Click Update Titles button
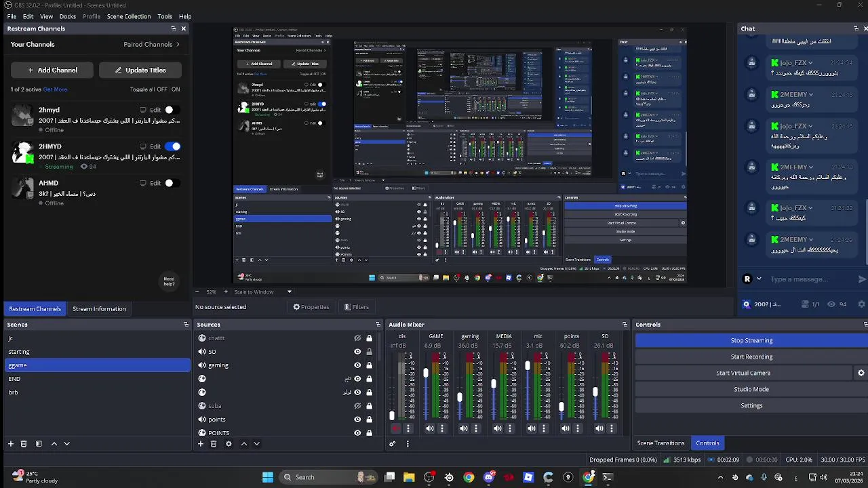This screenshot has height=488, width=868. pyautogui.click(x=140, y=70)
